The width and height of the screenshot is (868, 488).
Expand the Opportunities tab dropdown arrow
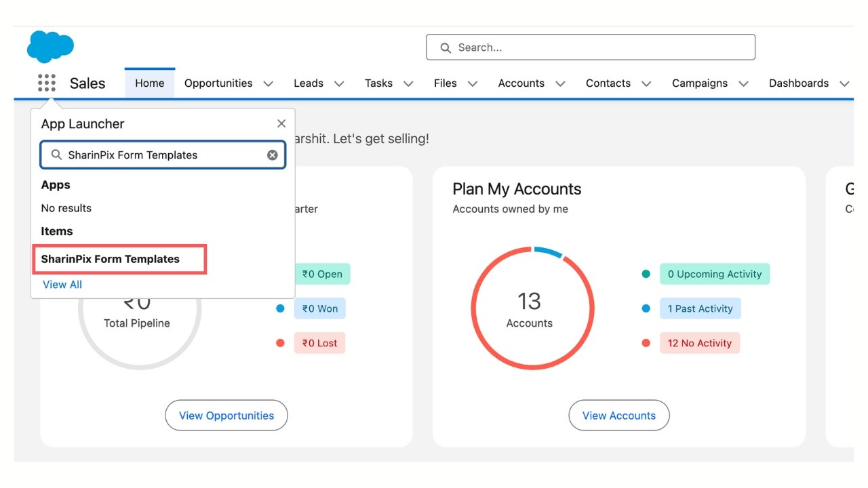(268, 84)
